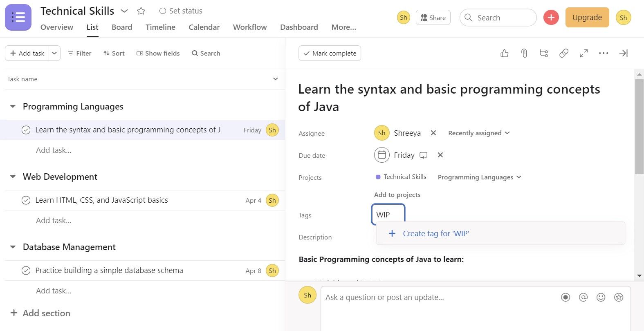Click Create tag for 'WIP' option
This screenshot has height=331, width=644.
pos(435,234)
